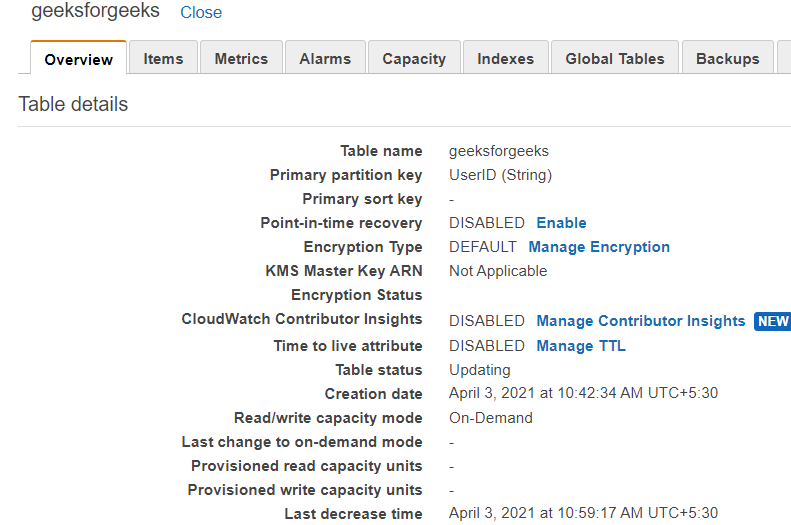This screenshot has height=525, width=791.
Task: Open the Items tab
Action: (163, 59)
